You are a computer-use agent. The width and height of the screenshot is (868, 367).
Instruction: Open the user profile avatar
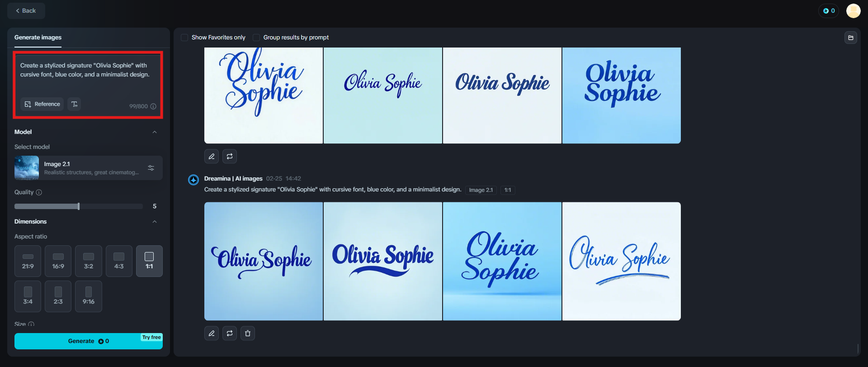pos(853,11)
